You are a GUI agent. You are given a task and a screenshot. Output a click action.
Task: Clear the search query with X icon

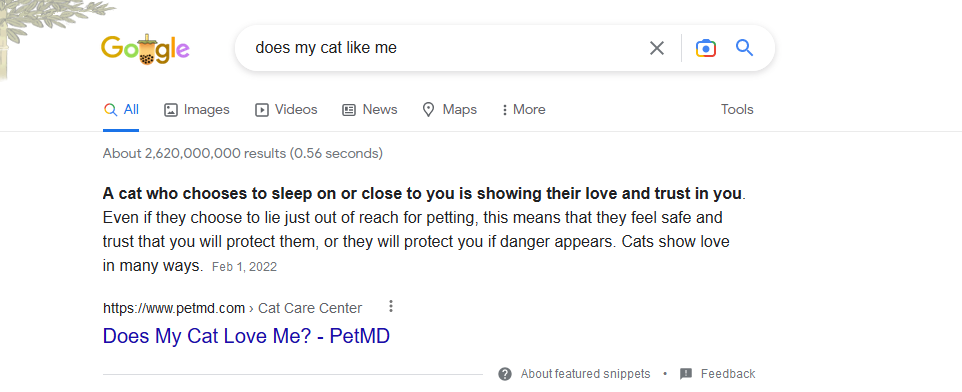pos(656,48)
